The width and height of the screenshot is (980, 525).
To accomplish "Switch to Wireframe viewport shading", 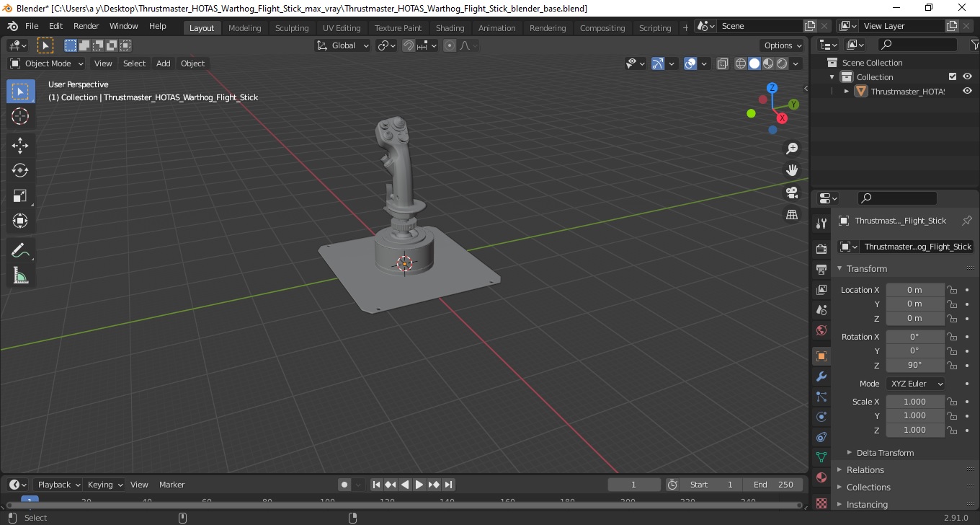I will (741, 63).
